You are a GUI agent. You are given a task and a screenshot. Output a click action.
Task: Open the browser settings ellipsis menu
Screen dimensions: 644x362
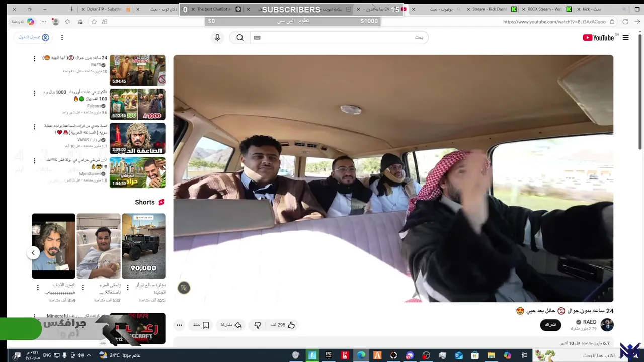pos(44,22)
